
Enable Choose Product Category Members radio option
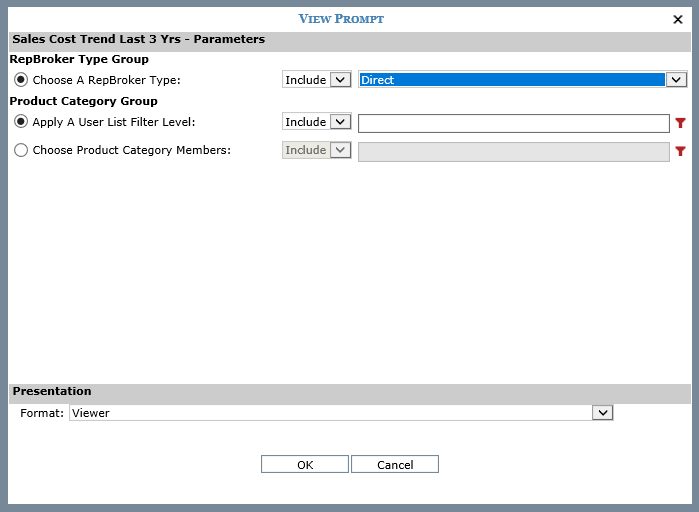point(21,150)
